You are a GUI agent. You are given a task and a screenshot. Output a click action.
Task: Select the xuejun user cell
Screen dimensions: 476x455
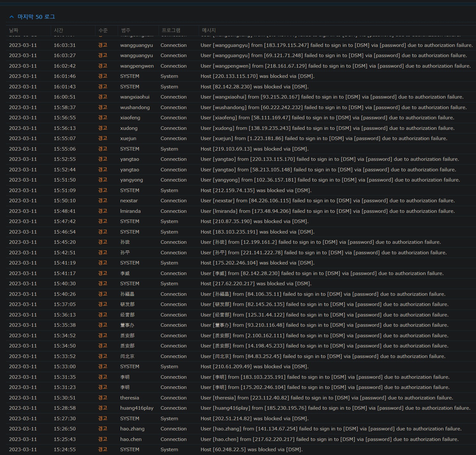(128, 138)
